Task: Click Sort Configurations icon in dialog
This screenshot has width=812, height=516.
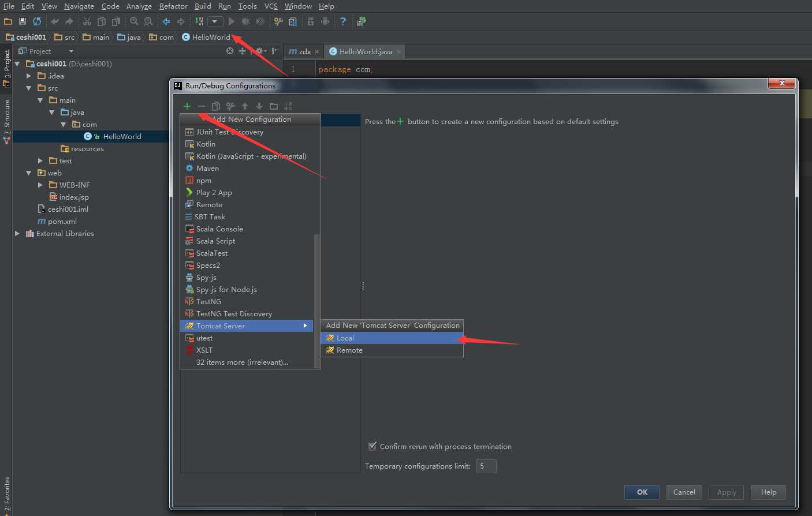Action: (x=288, y=106)
